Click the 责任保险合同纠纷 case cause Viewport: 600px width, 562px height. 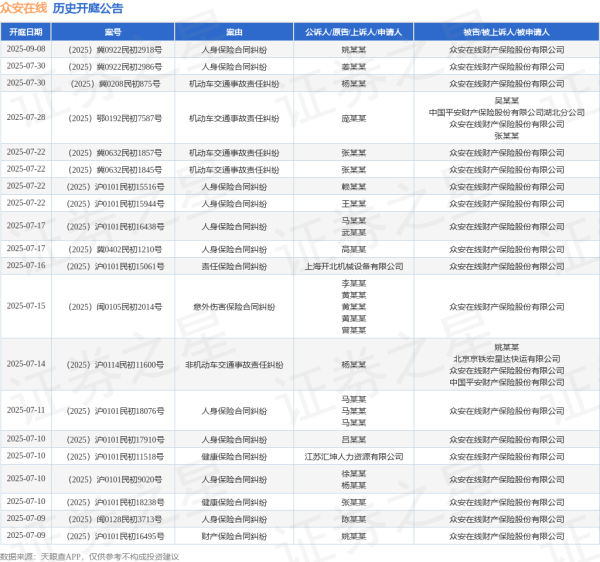tap(233, 266)
